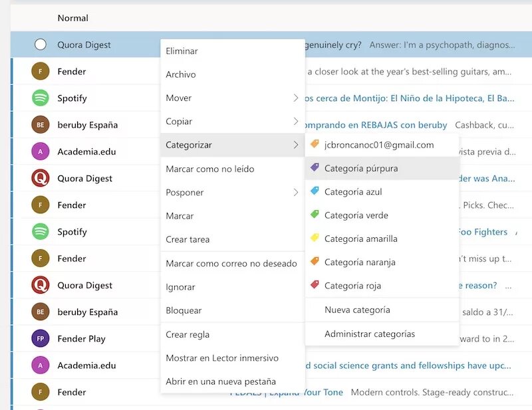Select the Quora Digest message checkbox circle
The height and width of the screenshot is (410, 532).
(41, 45)
